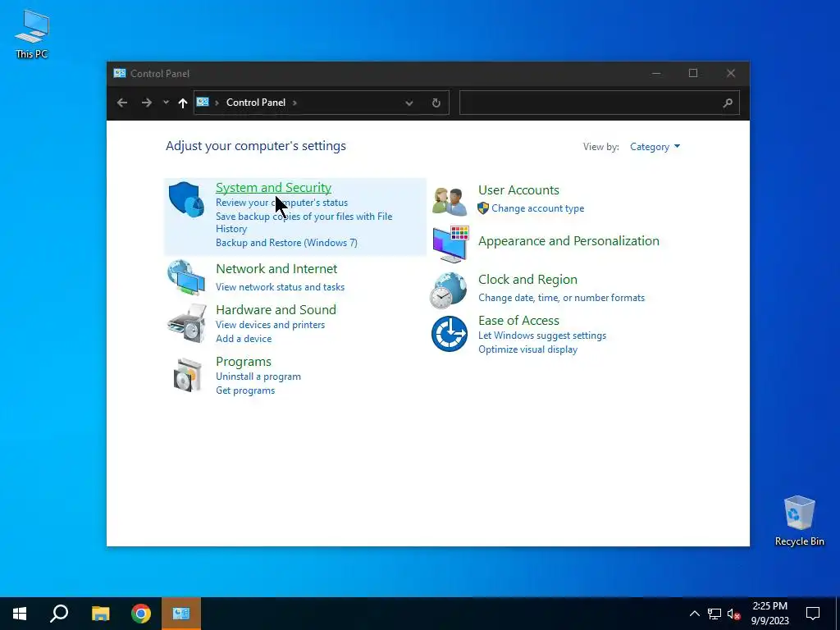This screenshot has width=840, height=630.
Task: Open Ease of Access heading
Action: [518, 321]
